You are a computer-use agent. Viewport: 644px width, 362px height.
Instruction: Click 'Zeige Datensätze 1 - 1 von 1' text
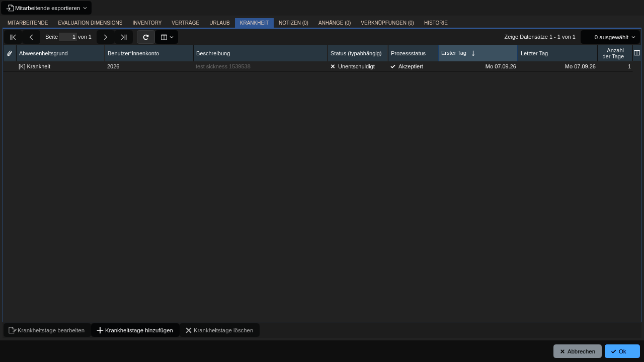pyautogui.click(x=540, y=37)
